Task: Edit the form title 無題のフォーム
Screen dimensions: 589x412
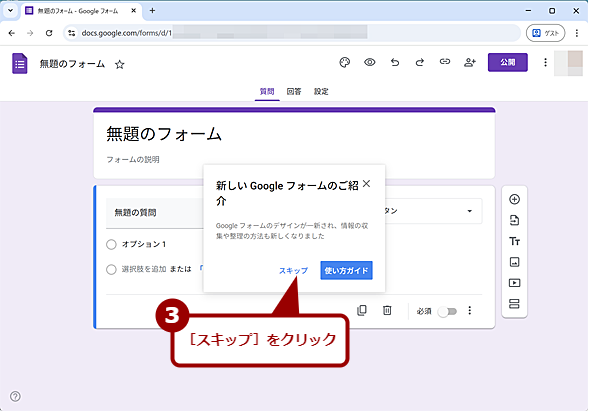Action: coord(164,134)
